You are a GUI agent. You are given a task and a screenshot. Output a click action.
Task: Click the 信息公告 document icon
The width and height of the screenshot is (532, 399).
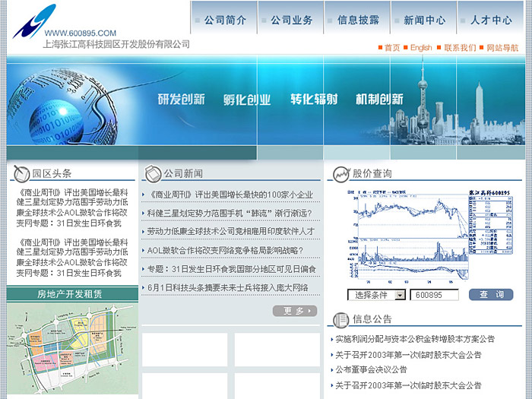pyautogui.click(x=341, y=318)
